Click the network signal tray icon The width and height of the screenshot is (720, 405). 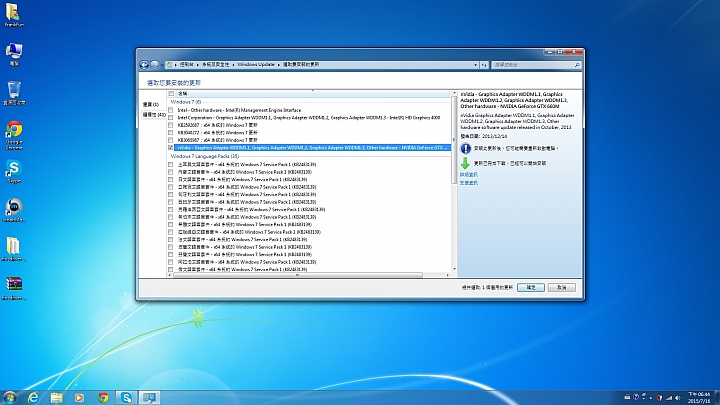[x=669, y=398]
